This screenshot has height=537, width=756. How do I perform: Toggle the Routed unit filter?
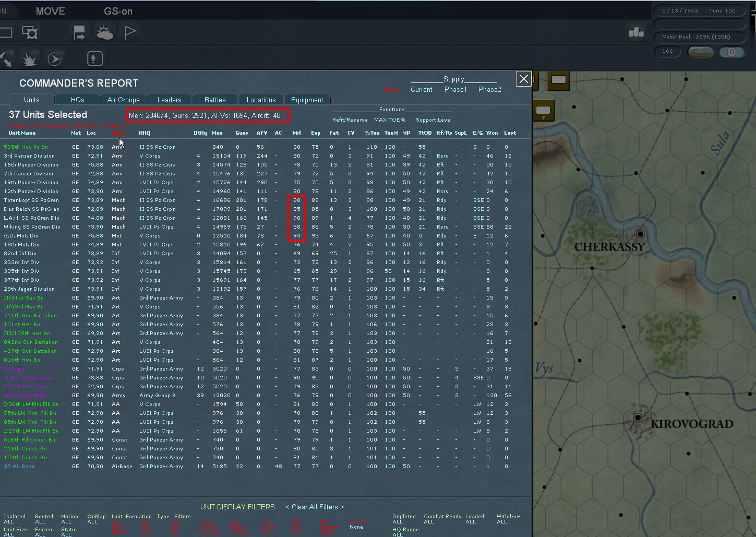click(x=44, y=519)
